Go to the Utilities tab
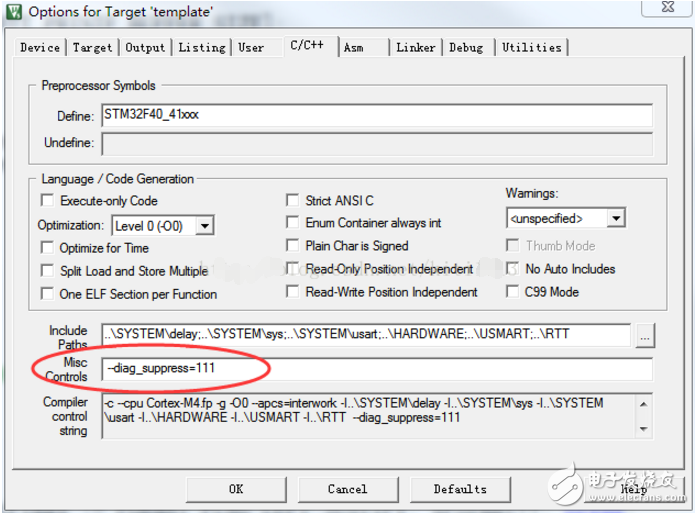The width and height of the screenshot is (695, 514). [531, 47]
